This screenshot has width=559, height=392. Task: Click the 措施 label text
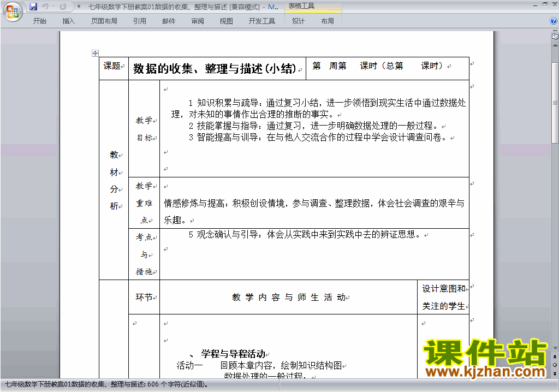click(144, 271)
